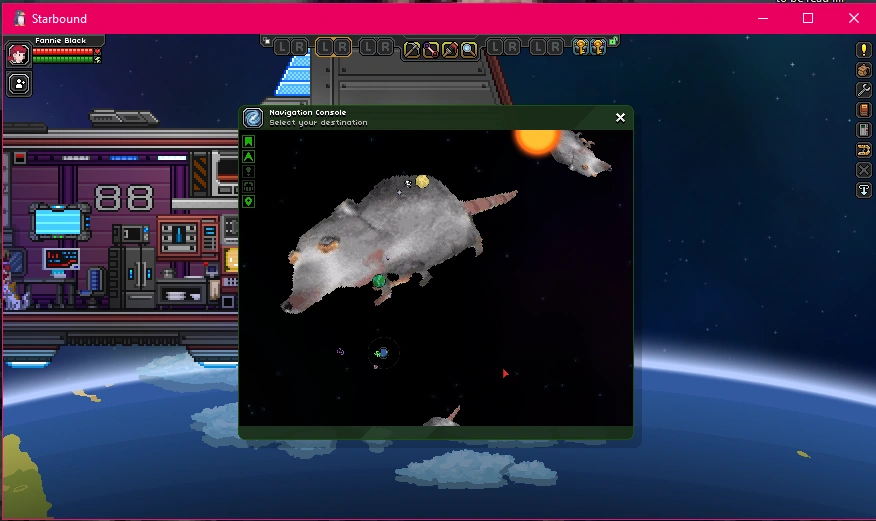Open the quest log exclamation icon
Image resolution: width=876 pixels, height=521 pixels.
click(x=864, y=50)
